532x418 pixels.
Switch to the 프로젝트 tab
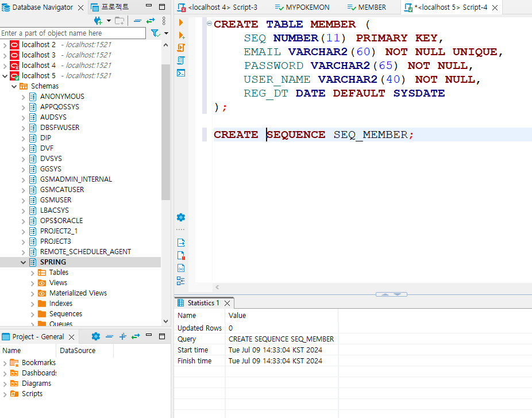coord(115,7)
